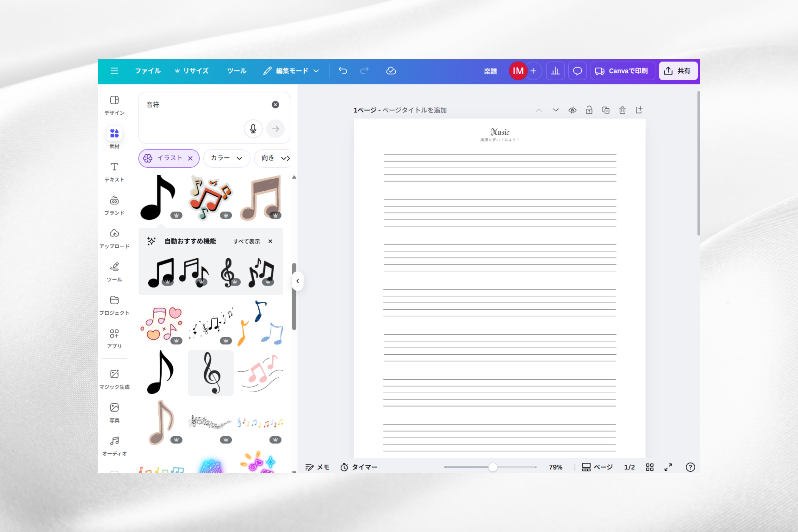Check cloud save status icon
Viewport: 798px width, 532px height.
pyautogui.click(x=391, y=71)
